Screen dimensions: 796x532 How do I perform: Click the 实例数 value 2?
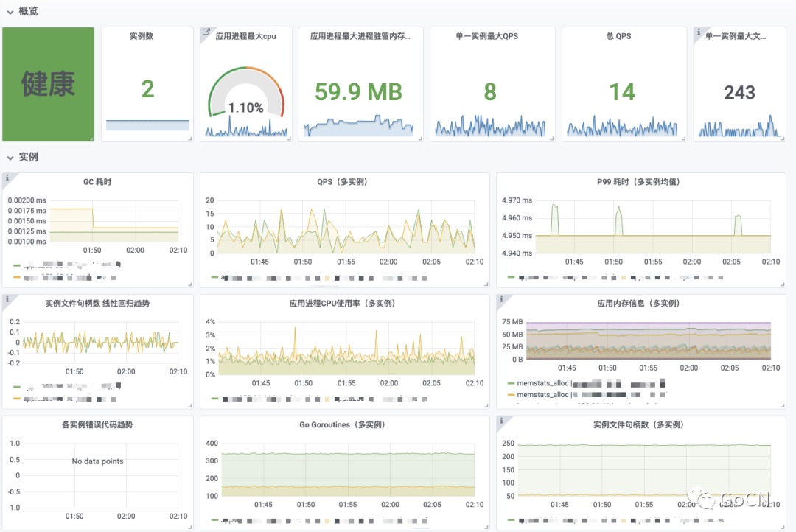[x=147, y=89]
